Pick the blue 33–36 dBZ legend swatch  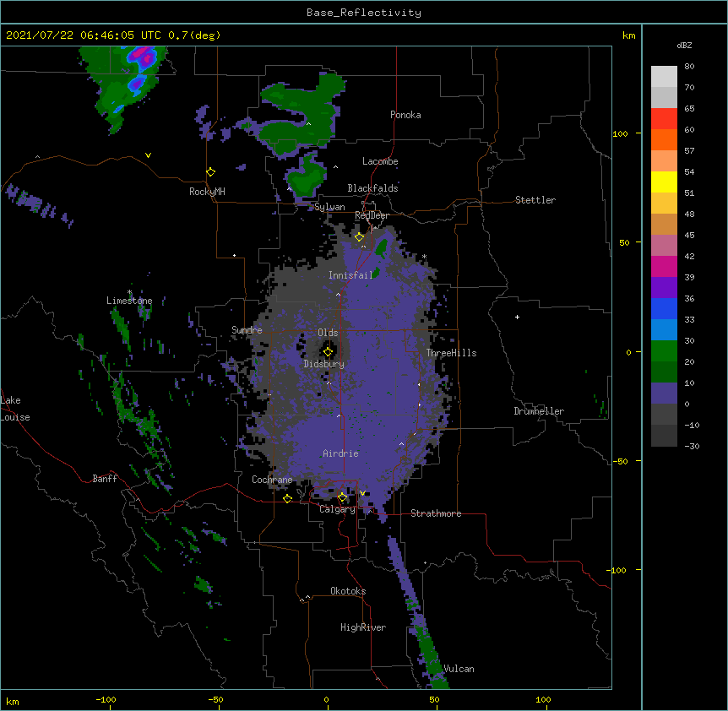click(664, 309)
